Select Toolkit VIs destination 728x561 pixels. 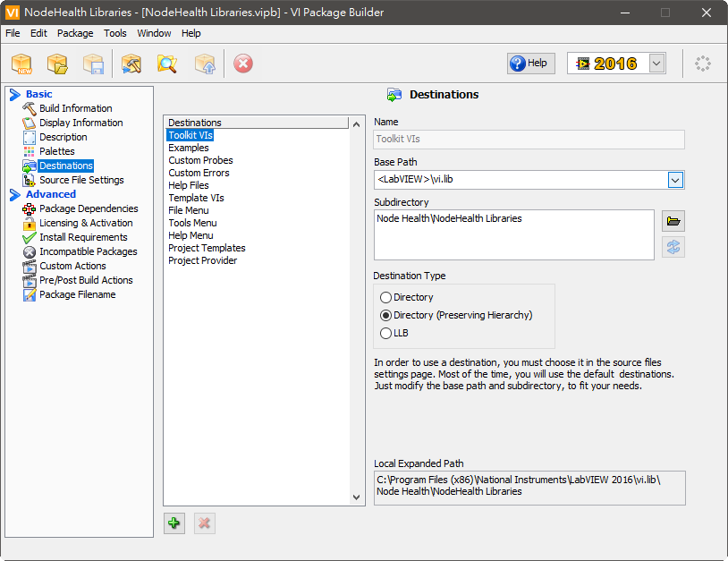coord(190,135)
